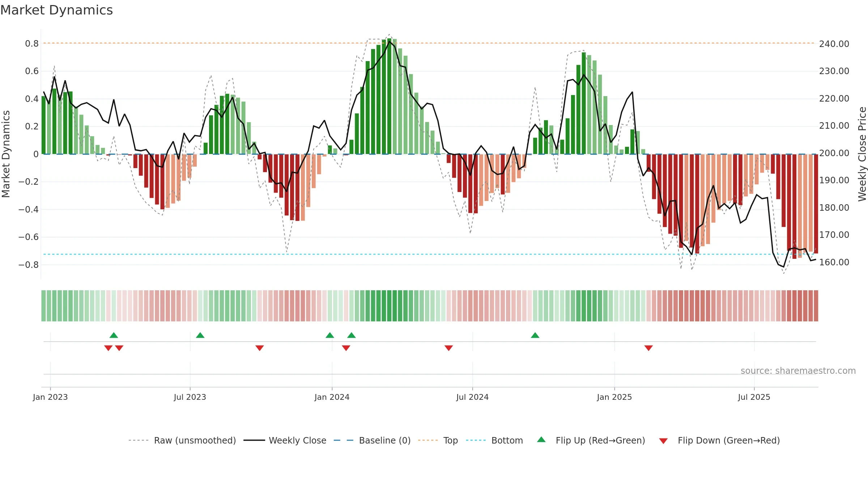The height and width of the screenshot is (488, 868).
Task: Click the 0.4 left axis value
Action: pyautogui.click(x=32, y=99)
